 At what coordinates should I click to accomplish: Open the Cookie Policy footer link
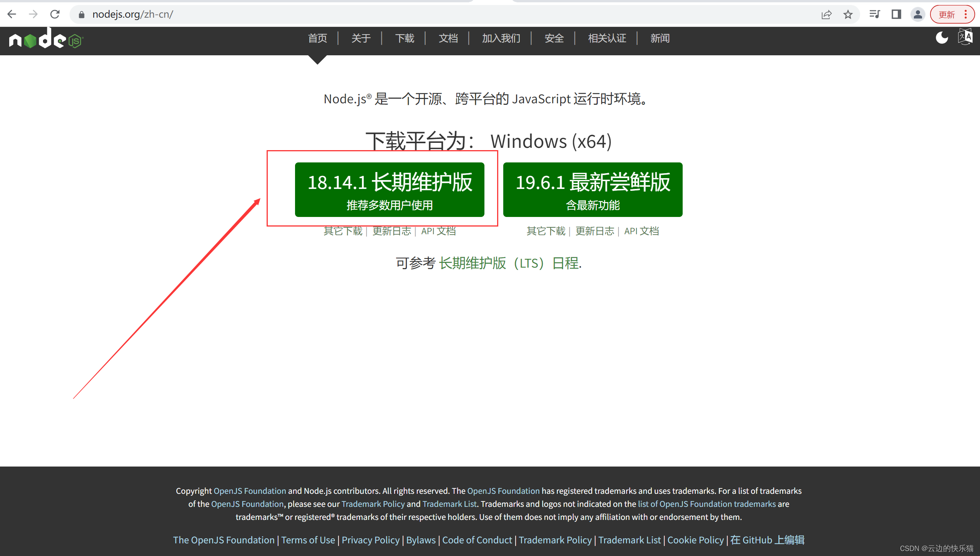point(695,540)
